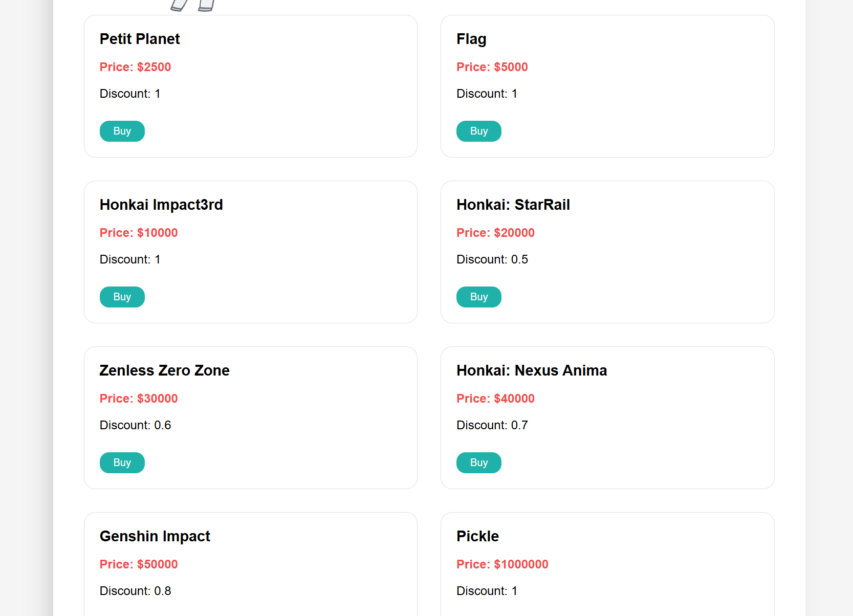This screenshot has width=853, height=616.
Task: Click the $1000000 Pickle price
Action: click(x=502, y=564)
